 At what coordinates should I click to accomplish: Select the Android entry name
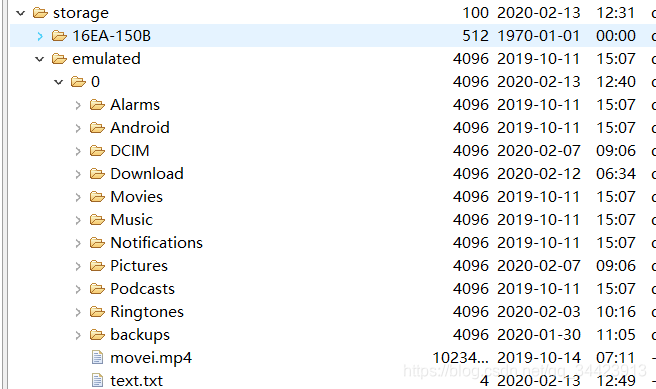pyautogui.click(x=140, y=128)
